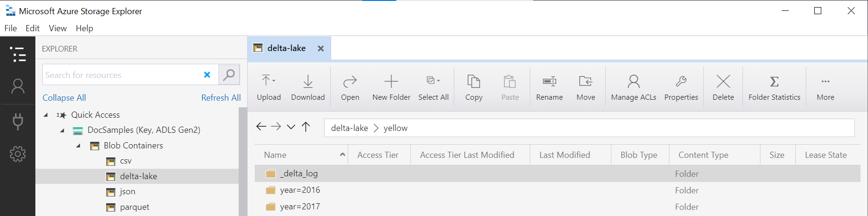Click the Search for resources field
The image size is (868, 216).
tap(122, 75)
